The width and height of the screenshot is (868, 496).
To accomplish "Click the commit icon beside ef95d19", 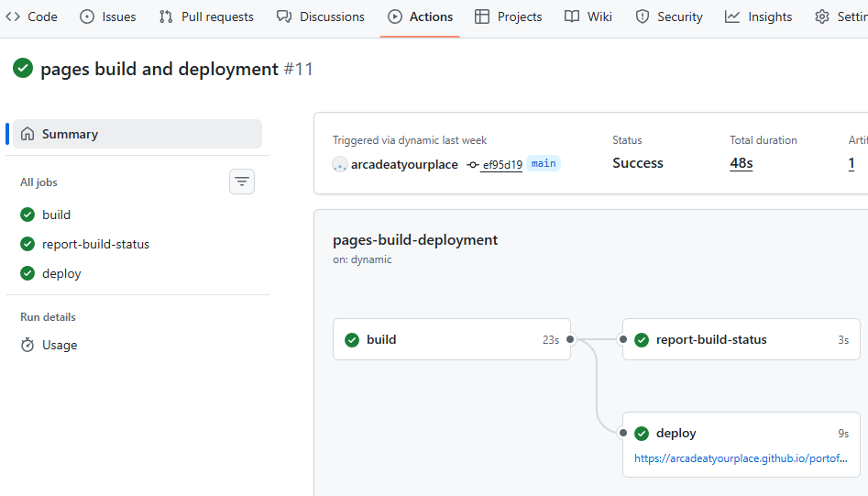I will (473, 165).
